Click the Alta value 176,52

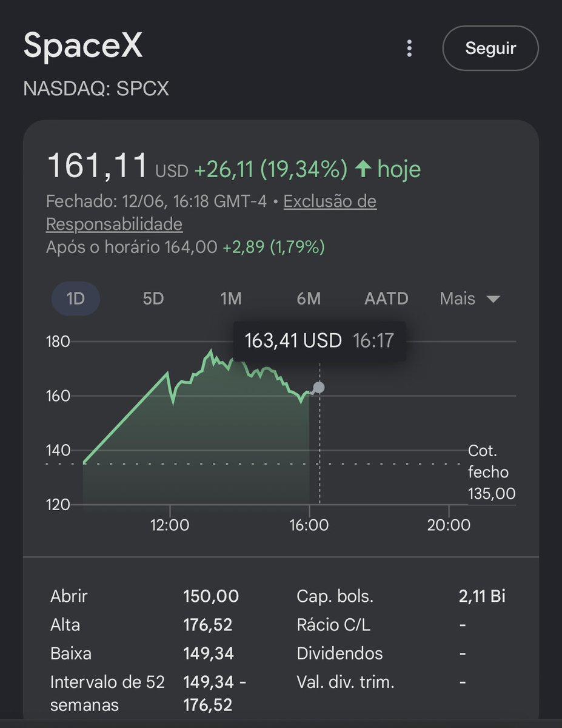coord(208,625)
